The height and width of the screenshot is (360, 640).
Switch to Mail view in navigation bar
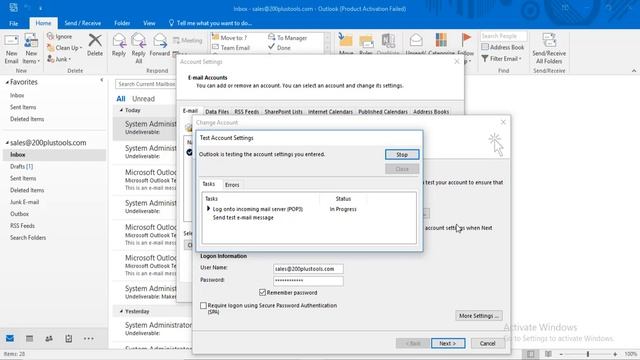click(10, 338)
